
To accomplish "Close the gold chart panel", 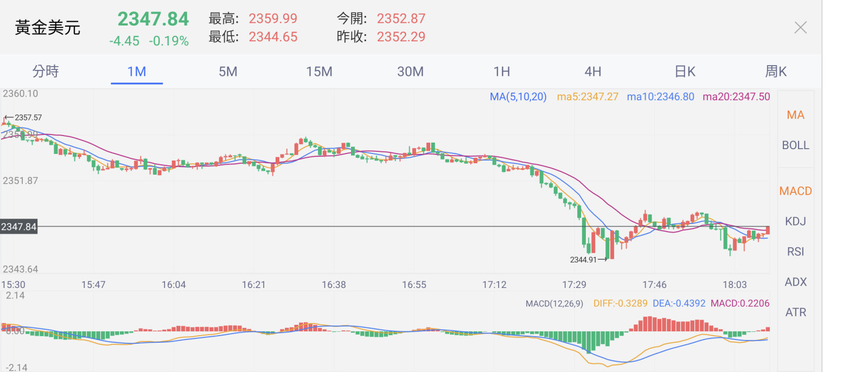I will point(800,28).
